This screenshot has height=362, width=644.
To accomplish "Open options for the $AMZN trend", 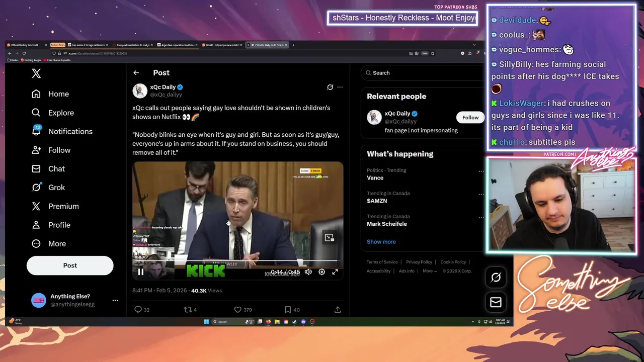I will (x=481, y=195).
